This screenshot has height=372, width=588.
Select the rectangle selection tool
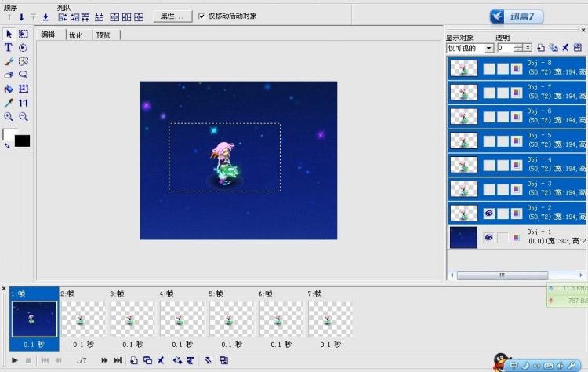[x=24, y=35]
